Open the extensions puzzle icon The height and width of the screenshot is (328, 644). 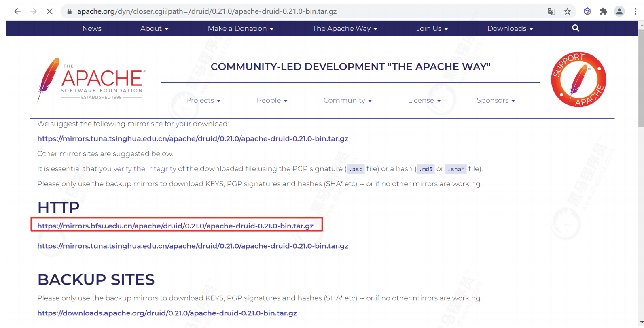(603, 11)
